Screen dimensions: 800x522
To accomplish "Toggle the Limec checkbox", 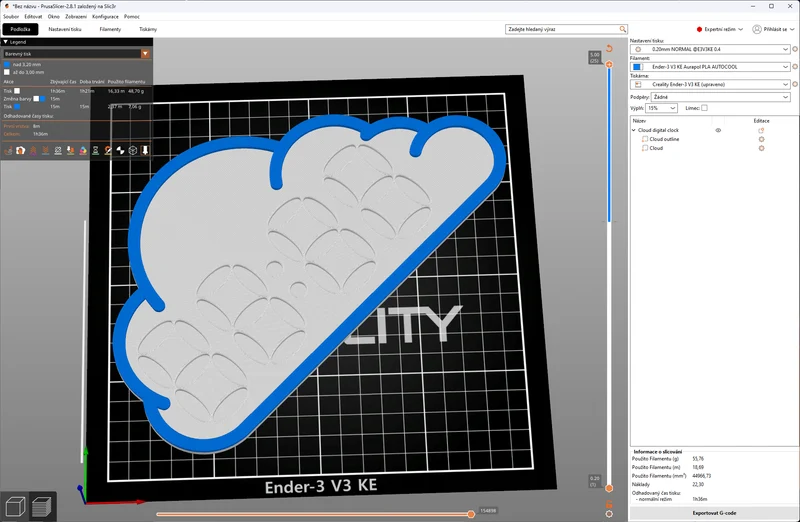I will click(705, 108).
